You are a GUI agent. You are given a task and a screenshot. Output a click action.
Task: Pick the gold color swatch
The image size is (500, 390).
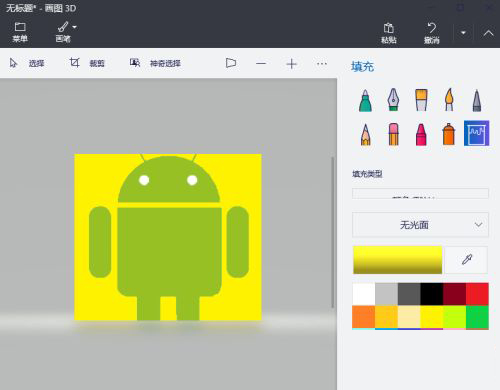pyautogui.click(x=386, y=317)
